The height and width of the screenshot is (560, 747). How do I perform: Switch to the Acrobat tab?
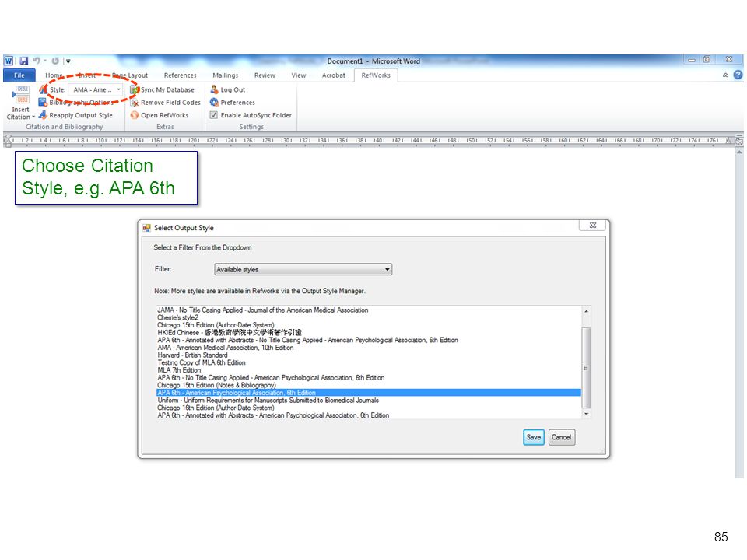(x=334, y=75)
